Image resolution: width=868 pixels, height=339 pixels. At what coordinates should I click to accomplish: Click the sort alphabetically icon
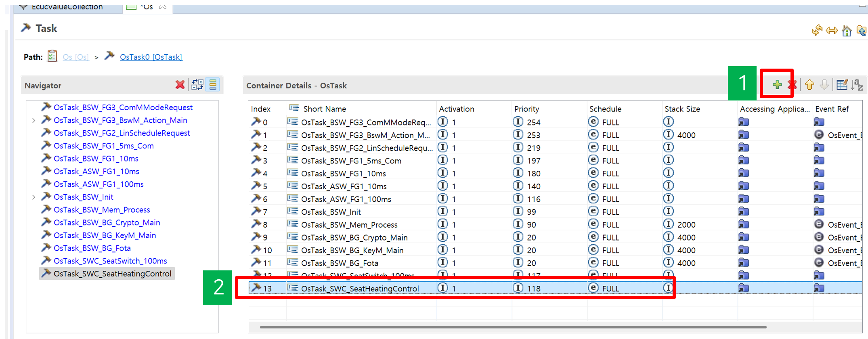[857, 85]
